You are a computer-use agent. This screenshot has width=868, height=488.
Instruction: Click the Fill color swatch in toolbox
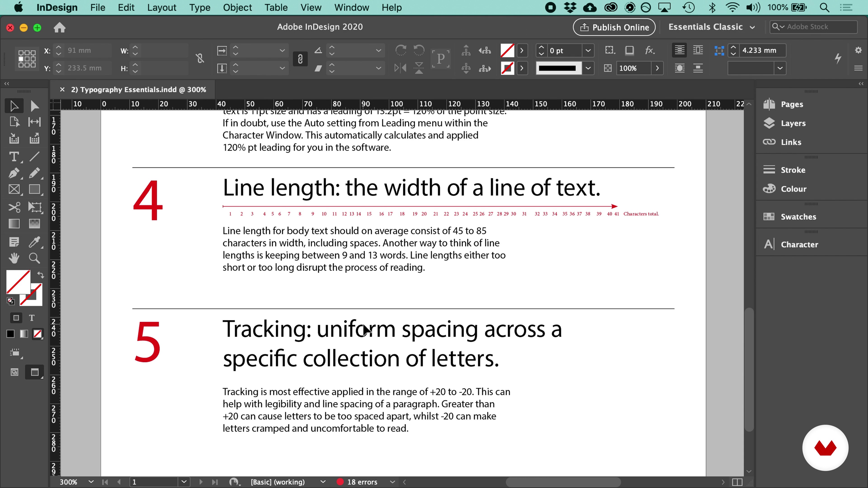(18, 282)
